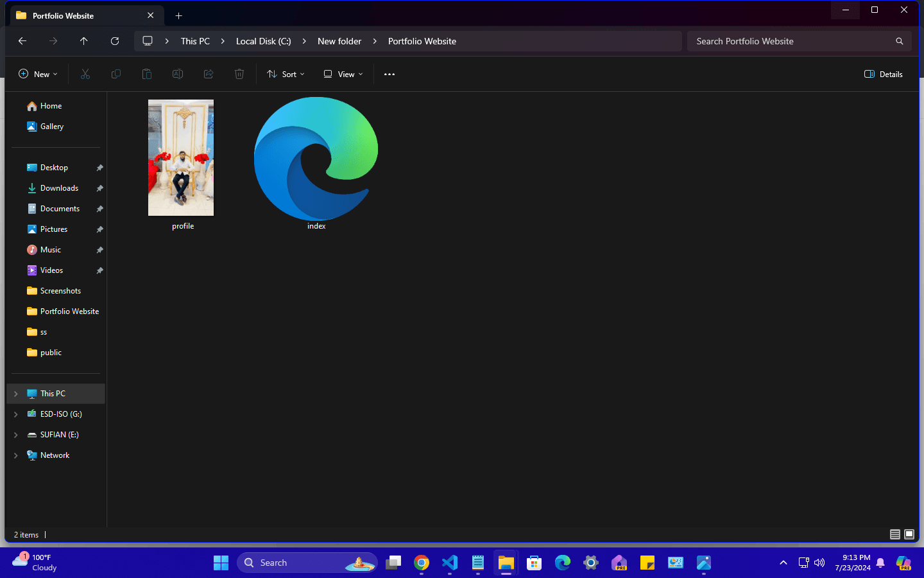Screen dimensions: 924x578
Task: Click the notifications bell icon
Action: tap(880, 563)
